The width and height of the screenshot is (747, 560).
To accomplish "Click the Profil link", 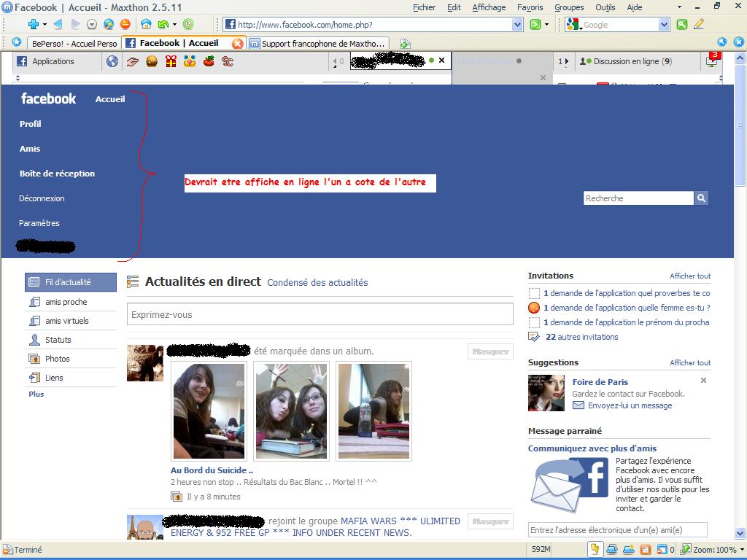I will (x=31, y=124).
